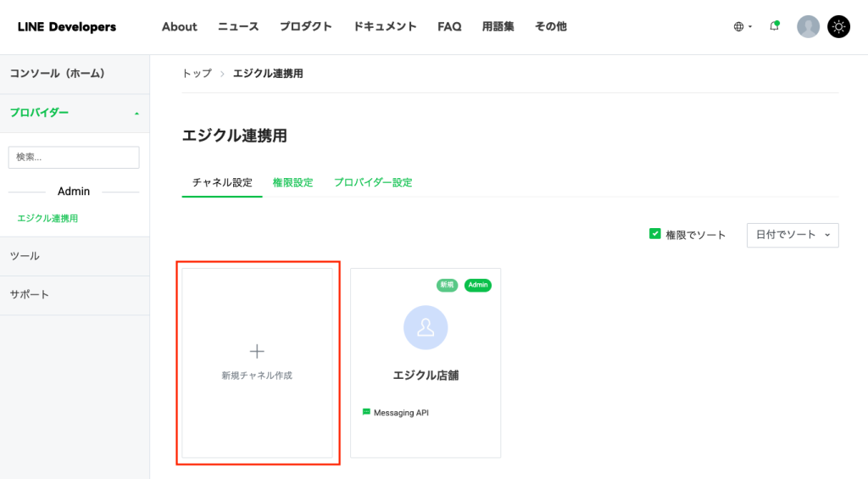Click the Admin badge on channel card
Screen dimensions: 868x479
(478, 285)
